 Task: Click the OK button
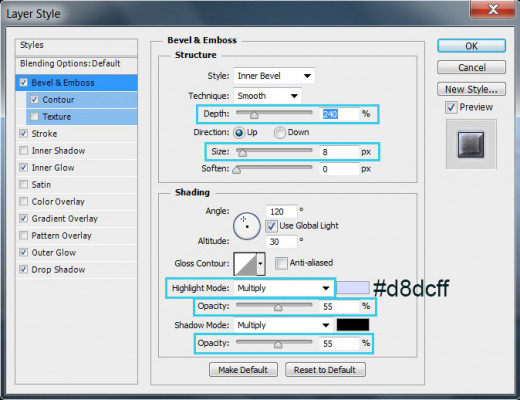pos(471,46)
